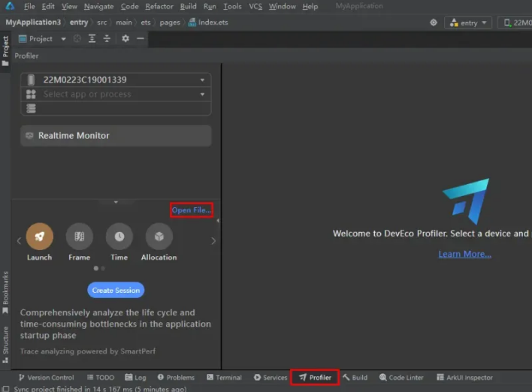Screen dimensions: 532x392
Task: Click the Sync project finished status message
Action: (x=100, y=388)
